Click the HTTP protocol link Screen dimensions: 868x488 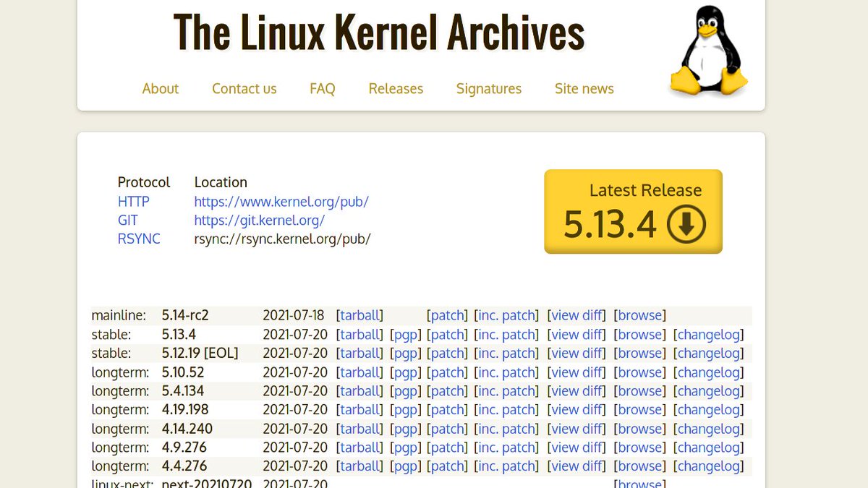point(134,202)
